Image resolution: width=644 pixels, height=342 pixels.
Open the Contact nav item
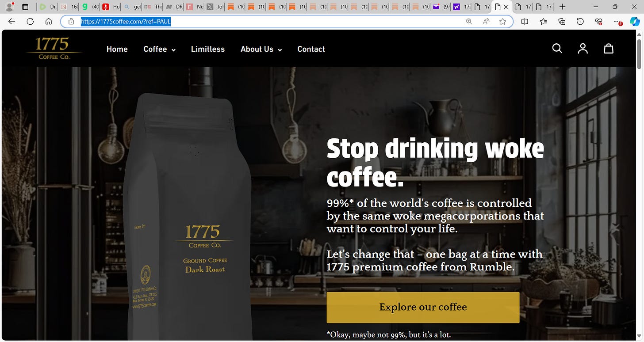tap(311, 49)
